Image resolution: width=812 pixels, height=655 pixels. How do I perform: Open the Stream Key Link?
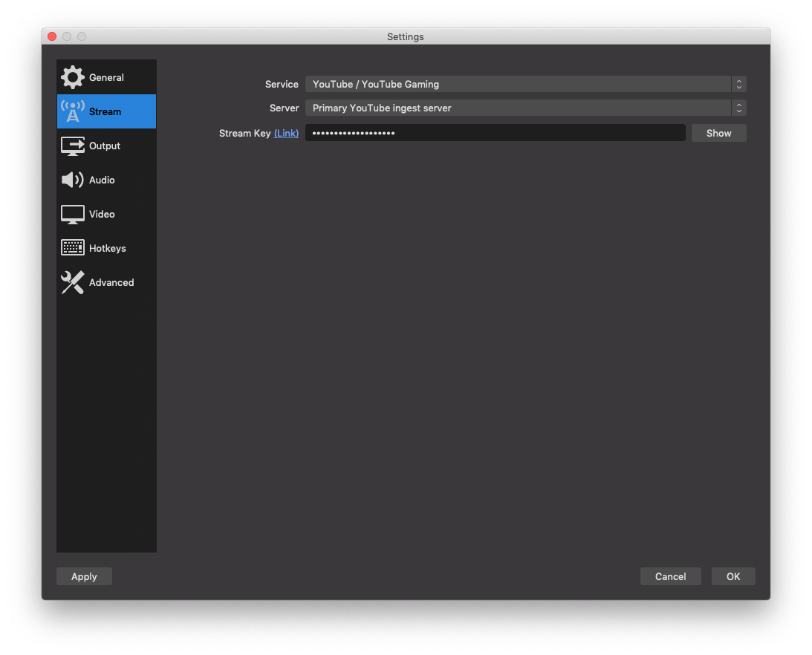[286, 133]
